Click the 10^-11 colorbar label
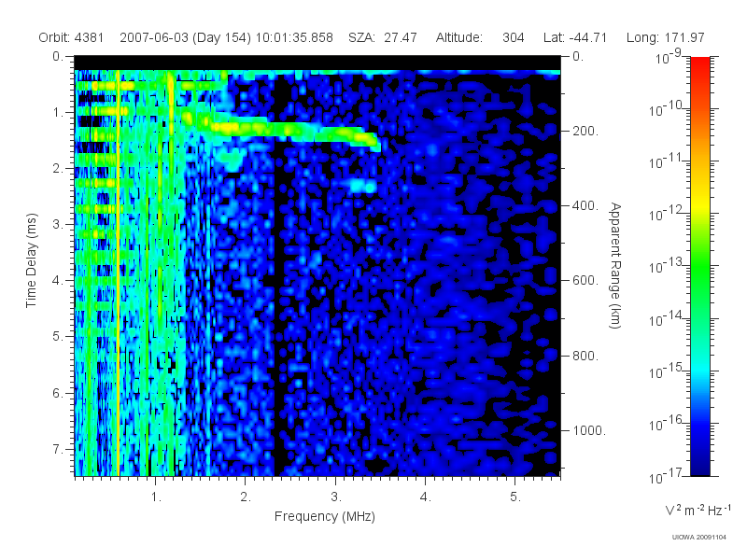747x560 pixels. pyautogui.click(x=667, y=161)
